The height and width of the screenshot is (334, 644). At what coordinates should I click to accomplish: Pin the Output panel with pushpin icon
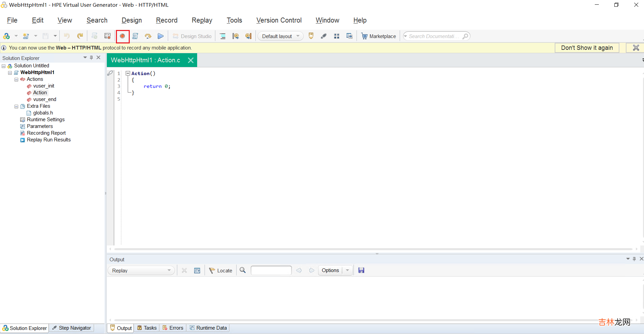pyautogui.click(x=634, y=259)
